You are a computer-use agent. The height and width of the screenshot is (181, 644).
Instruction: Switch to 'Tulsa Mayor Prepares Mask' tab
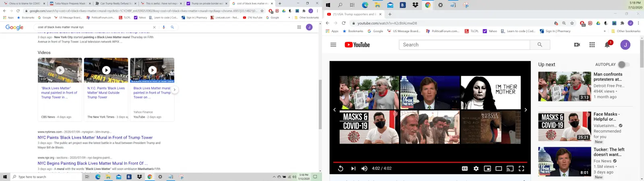69,3
